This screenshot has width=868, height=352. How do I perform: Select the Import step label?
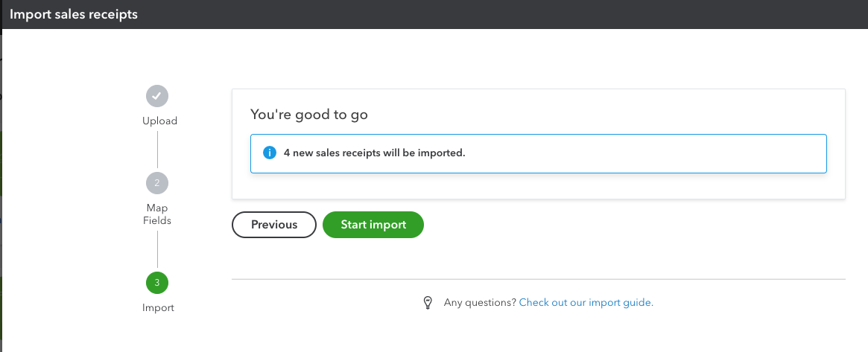[x=158, y=308]
